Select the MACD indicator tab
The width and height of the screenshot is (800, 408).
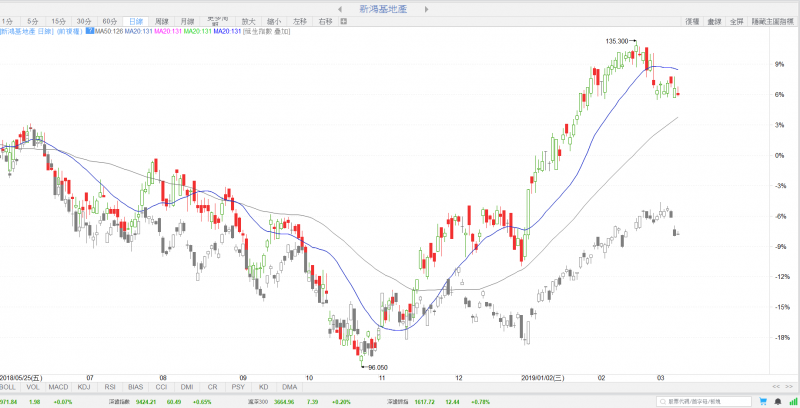coord(57,387)
